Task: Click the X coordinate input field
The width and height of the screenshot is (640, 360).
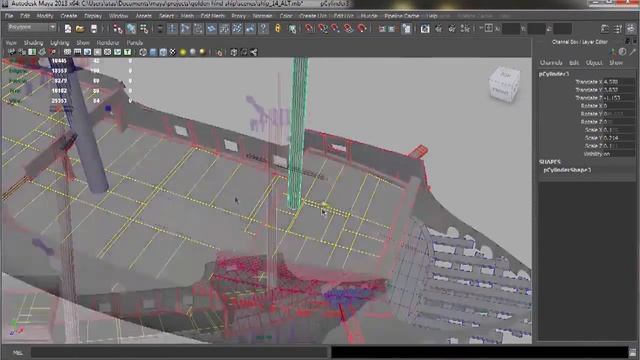Action: [511, 29]
